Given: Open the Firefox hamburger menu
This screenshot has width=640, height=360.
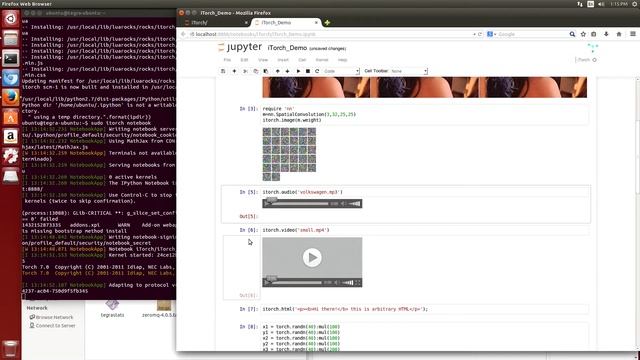Looking at the screenshot, I should [633, 34].
